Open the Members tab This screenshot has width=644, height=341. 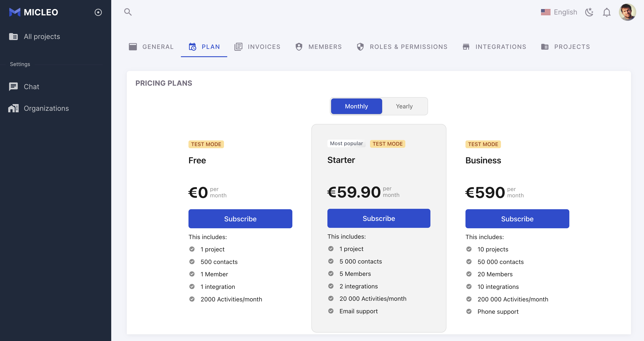pos(318,47)
